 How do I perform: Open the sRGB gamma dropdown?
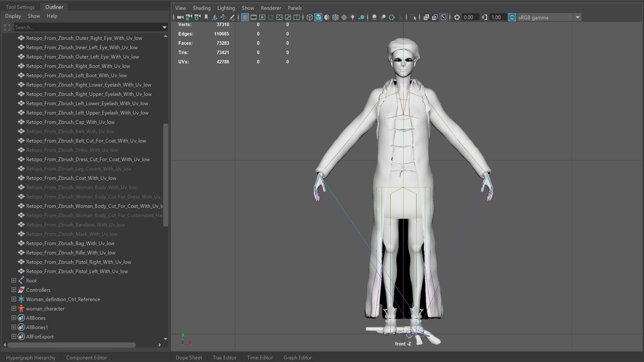coord(577,17)
